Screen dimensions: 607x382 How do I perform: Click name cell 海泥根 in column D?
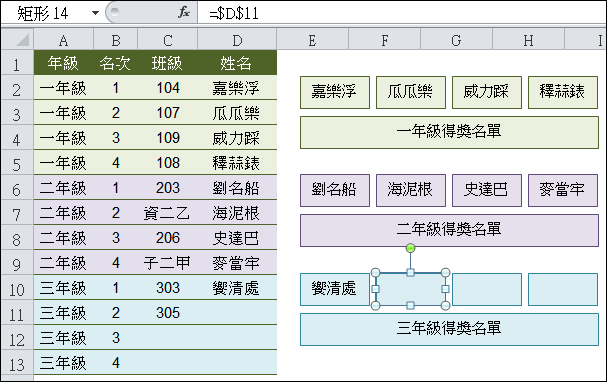click(237, 213)
